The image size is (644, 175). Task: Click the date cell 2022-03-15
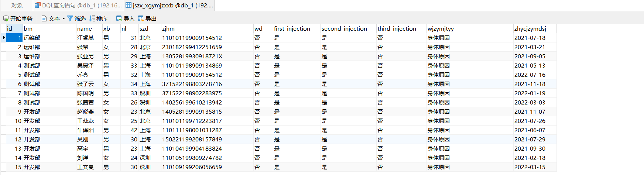[x=530, y=167]
